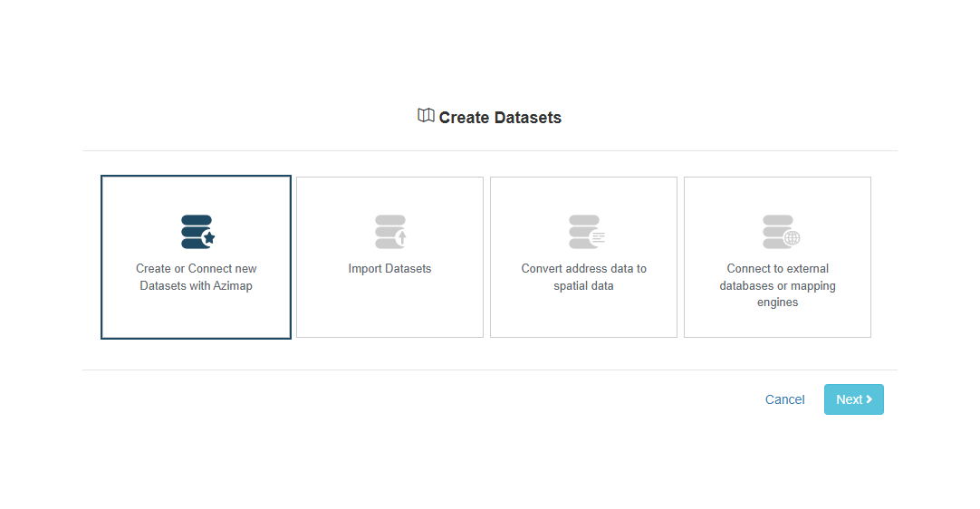Click the 'Import Datasets' text label
The height and width of the screenshot is (509, 980).
click(x=390, y=268)
